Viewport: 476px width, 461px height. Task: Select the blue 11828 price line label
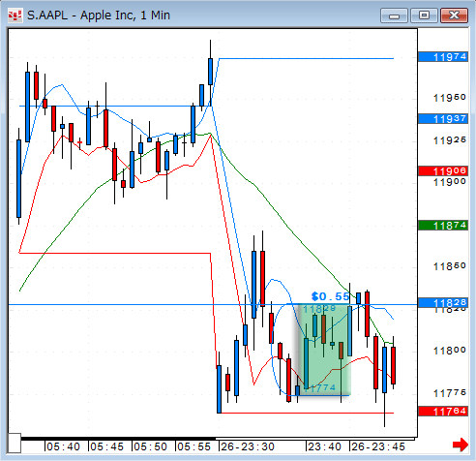point(443,303)
